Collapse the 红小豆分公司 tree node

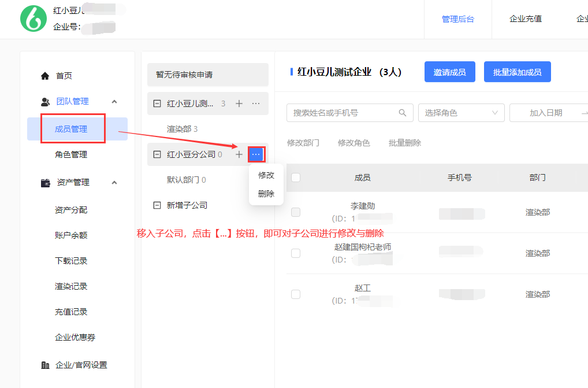pos(157,154)
